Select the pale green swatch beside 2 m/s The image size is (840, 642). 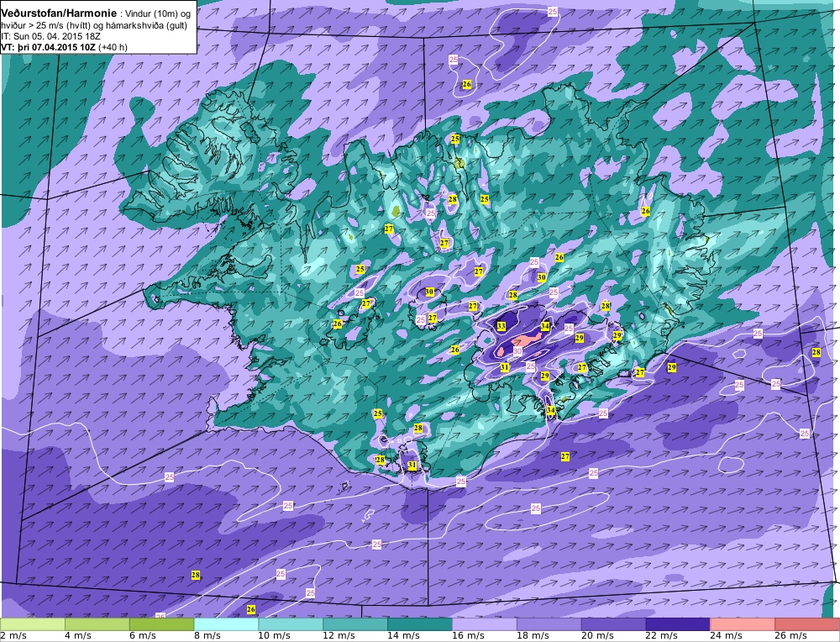pos(33,624)
